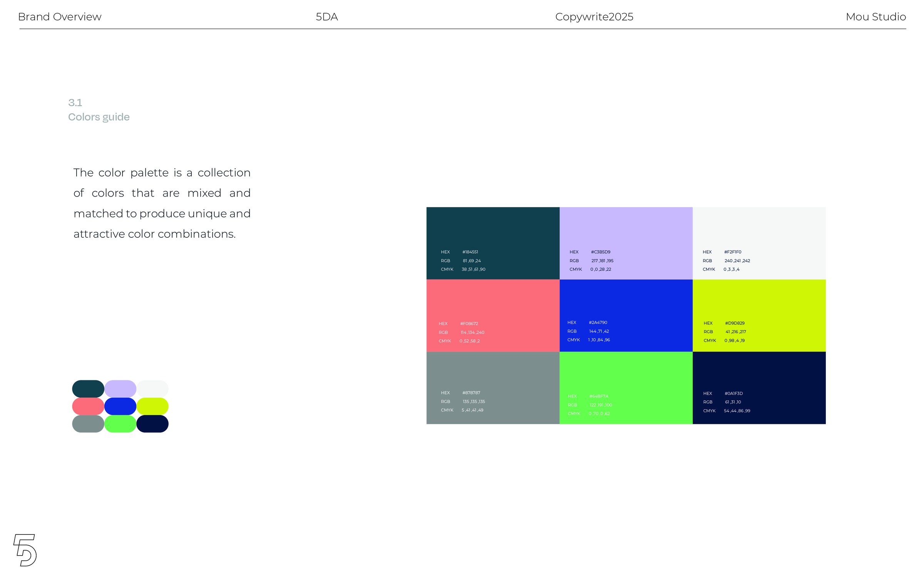Screen dimensions: 924x578
Task: Select the small dark teal pill swatch
Action: click(x=88, y=389)
